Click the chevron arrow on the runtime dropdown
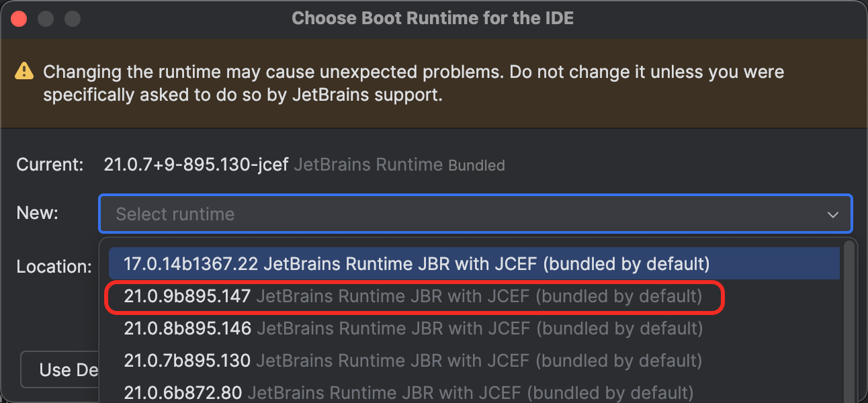Screen dimensions: 868x403 click(833, 214)
